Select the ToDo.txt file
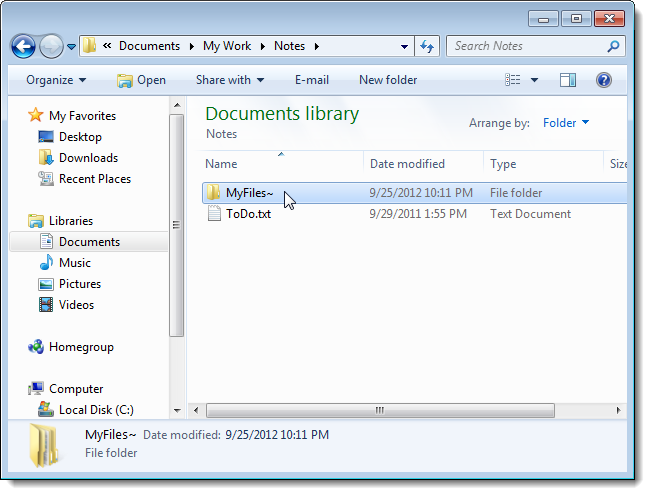 tap(247, 214)
